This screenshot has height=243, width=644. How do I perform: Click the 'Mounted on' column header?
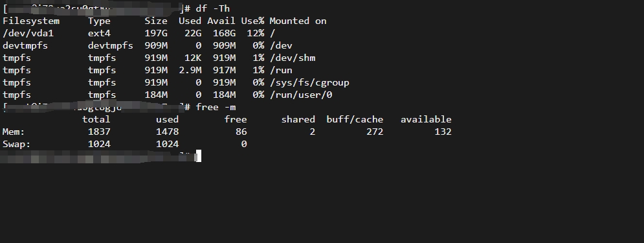click(x=298, y=21)
